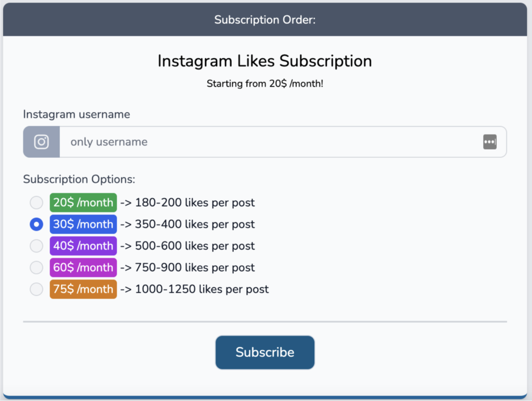
Task: Select the 20$ per month radio button
Action: [x=36, y=203]
